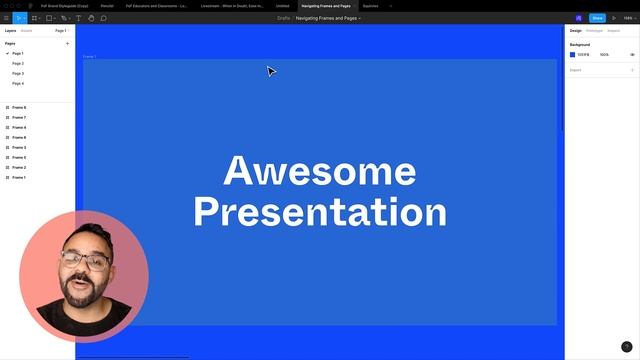Image resolution: width=640 pixels, height=360 pixels.
Task: Click the blue background color swatch
Action: (x=572, y=55)
